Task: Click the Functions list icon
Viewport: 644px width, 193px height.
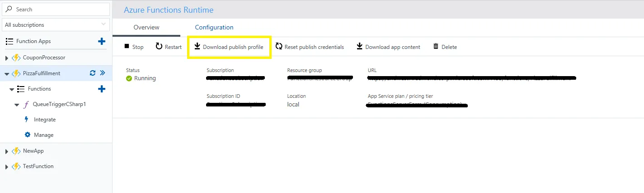Action: point(21,89)
